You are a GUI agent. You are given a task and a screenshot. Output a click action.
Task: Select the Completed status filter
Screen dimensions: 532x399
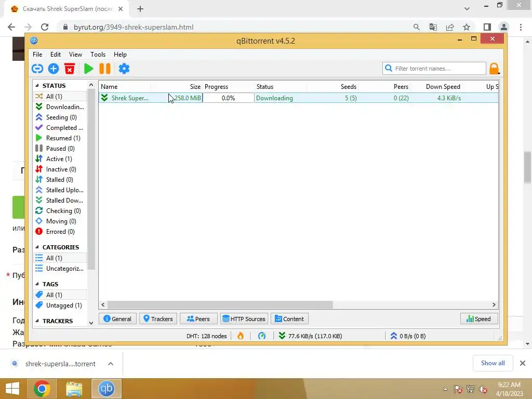point(60,128)
